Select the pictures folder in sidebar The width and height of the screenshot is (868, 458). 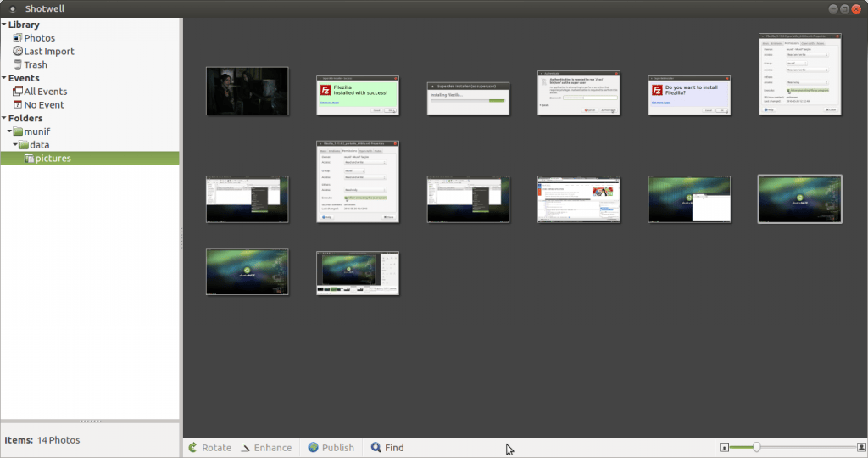[x=53, y=159]
